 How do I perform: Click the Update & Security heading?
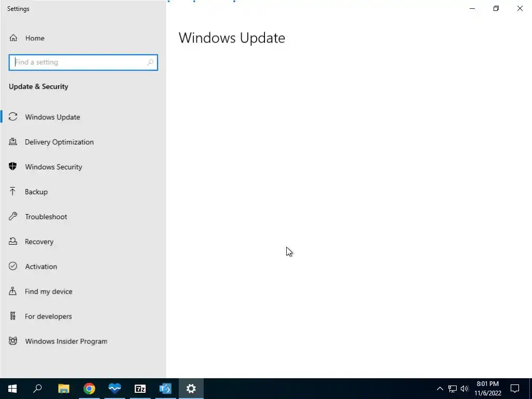[38, 87]
